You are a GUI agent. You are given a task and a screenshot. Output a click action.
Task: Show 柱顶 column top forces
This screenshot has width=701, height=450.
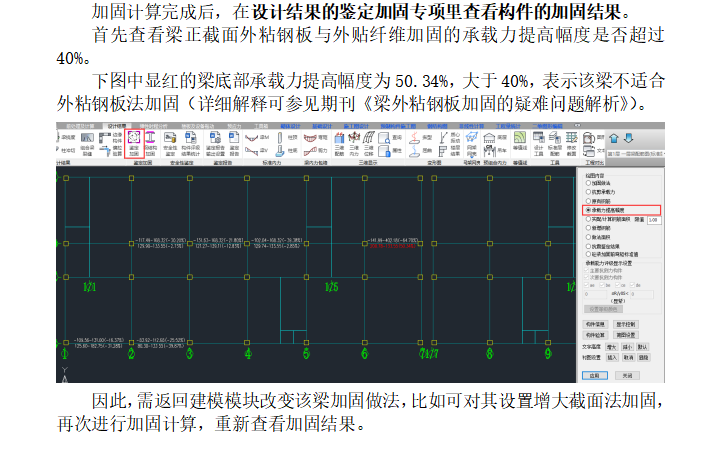click(x=286, y=137)
